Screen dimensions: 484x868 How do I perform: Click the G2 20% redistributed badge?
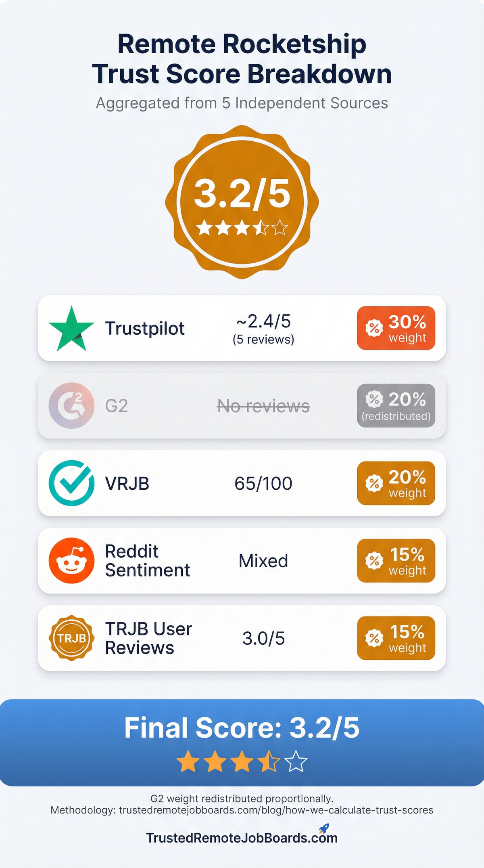coord(396,405)
